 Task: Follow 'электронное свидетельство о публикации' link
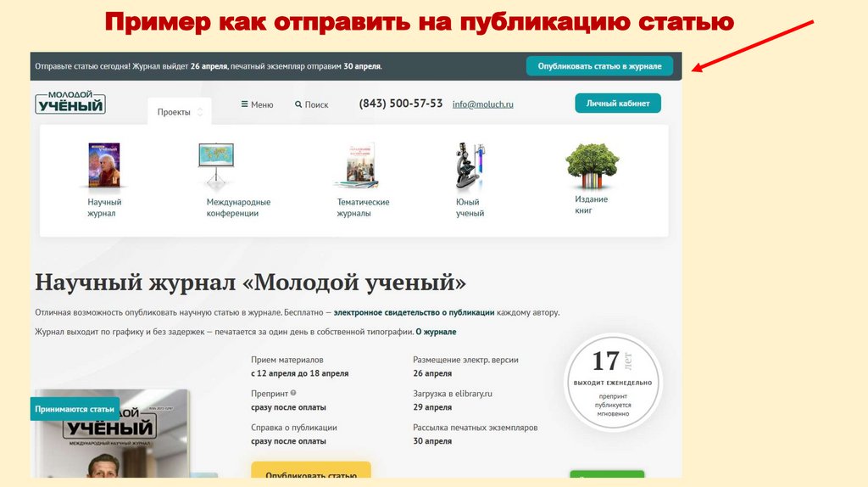(414, 312)
